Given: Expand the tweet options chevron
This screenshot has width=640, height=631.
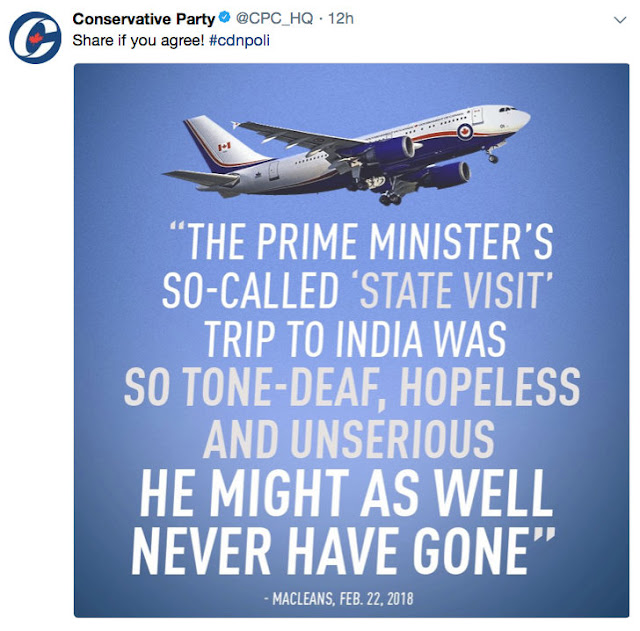Looking at the screenshot, I should 620,20.
